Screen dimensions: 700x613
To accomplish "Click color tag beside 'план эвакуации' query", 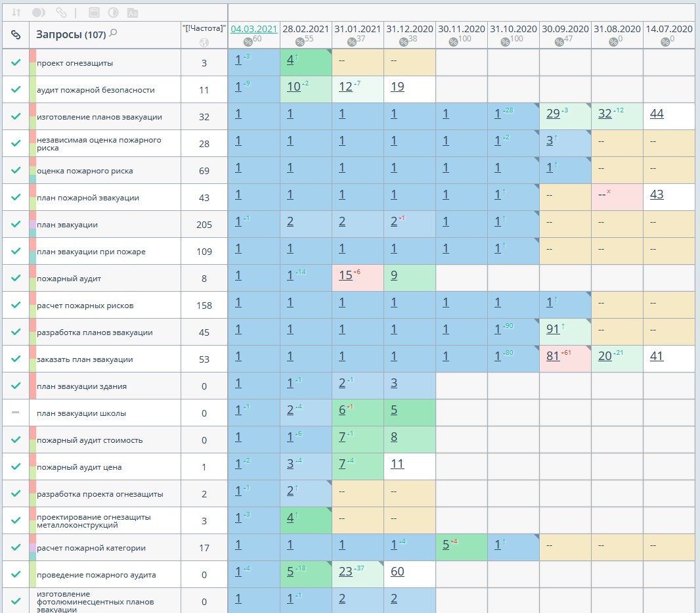I will (32, 224).
